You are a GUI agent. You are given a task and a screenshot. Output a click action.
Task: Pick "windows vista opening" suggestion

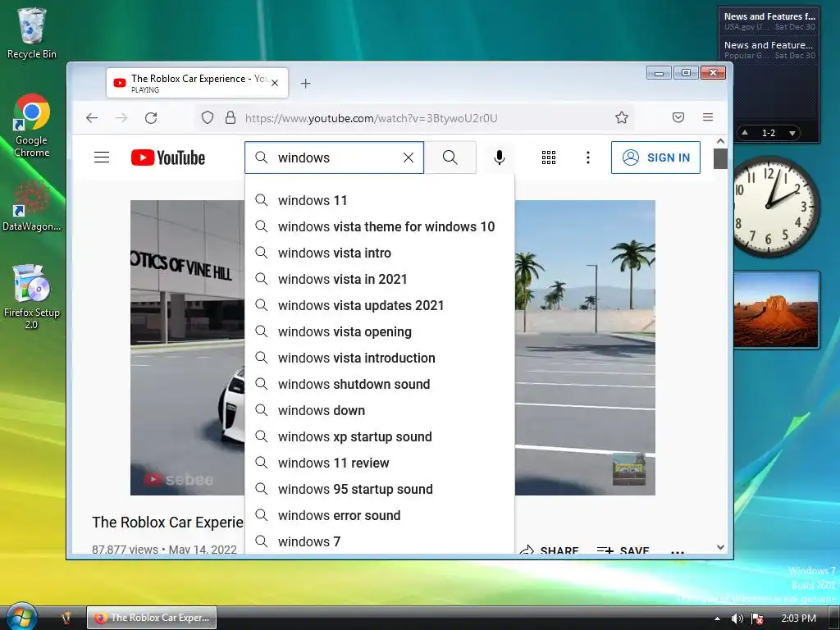tap(379, 331)
